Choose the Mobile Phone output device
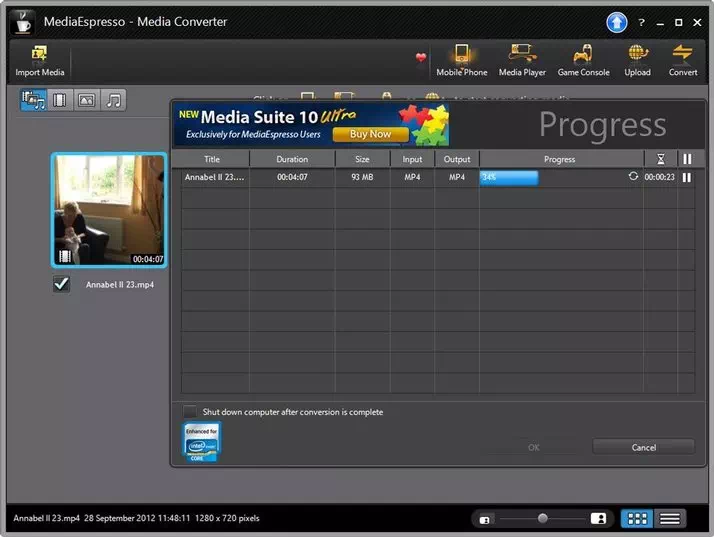 461,61
